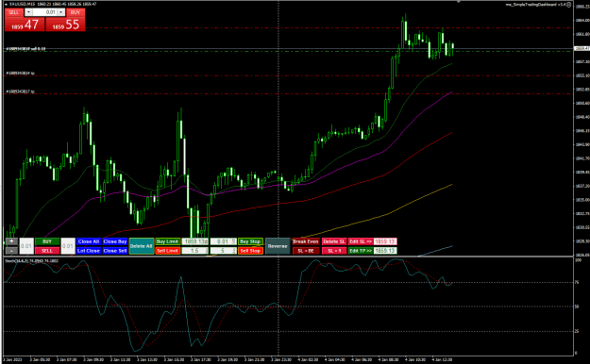This screenshot has height=364, width=590.
Task: Click the field showing 5 beside Sell Stop
Action: click(x=223, y=251)
